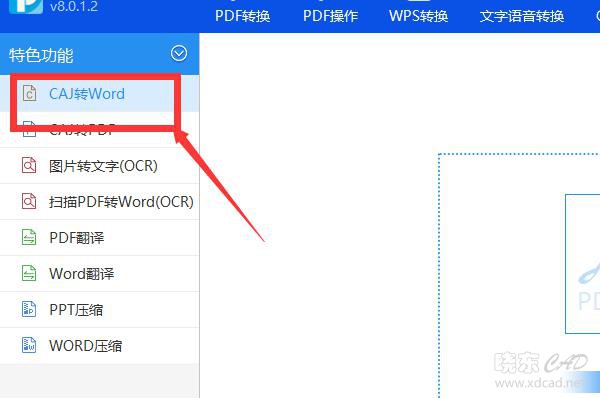600x398 pixels.
Task: Open 图片转文字(OCR) function
Action: [103, 166]
